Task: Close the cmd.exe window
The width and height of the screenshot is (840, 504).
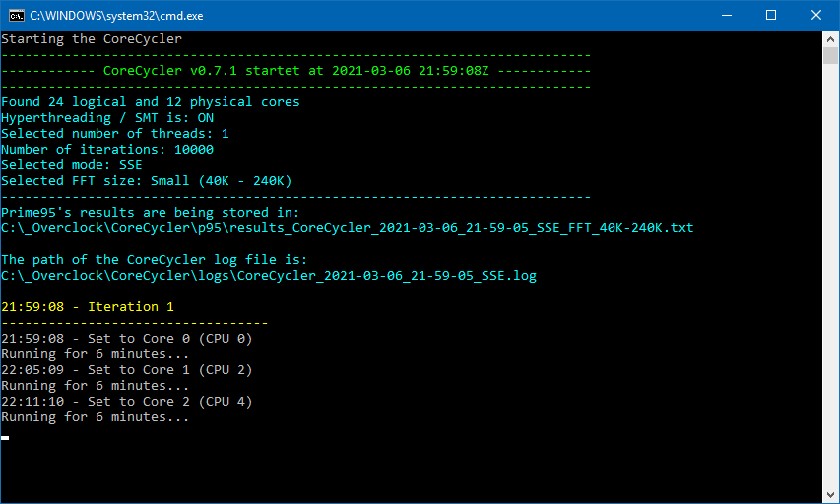Action: click(x=816, y=15)
